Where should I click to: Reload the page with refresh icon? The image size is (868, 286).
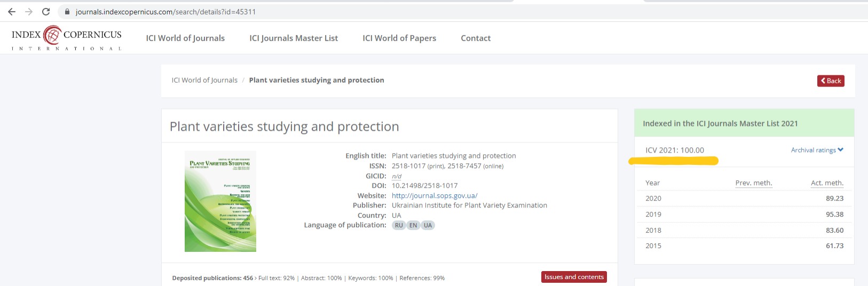pyautogui.click(x=46, y=12)
